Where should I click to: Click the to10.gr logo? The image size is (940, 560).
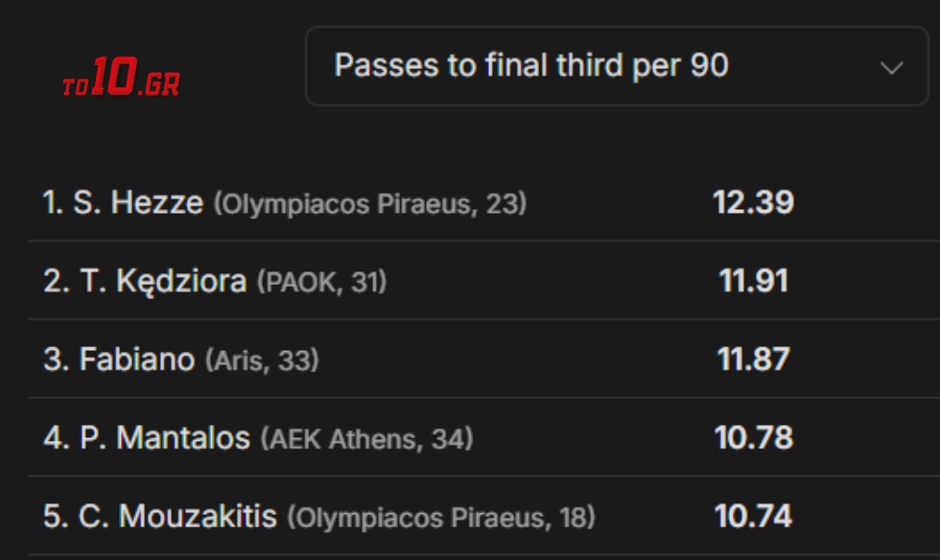pyautogui.click(x=121, y=80)
